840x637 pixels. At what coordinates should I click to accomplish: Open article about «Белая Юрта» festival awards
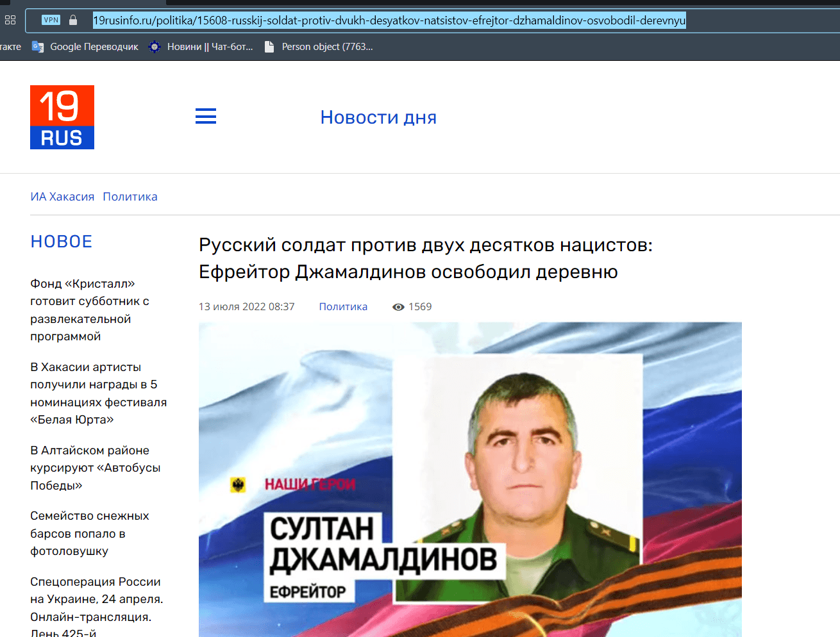point(98,393)
